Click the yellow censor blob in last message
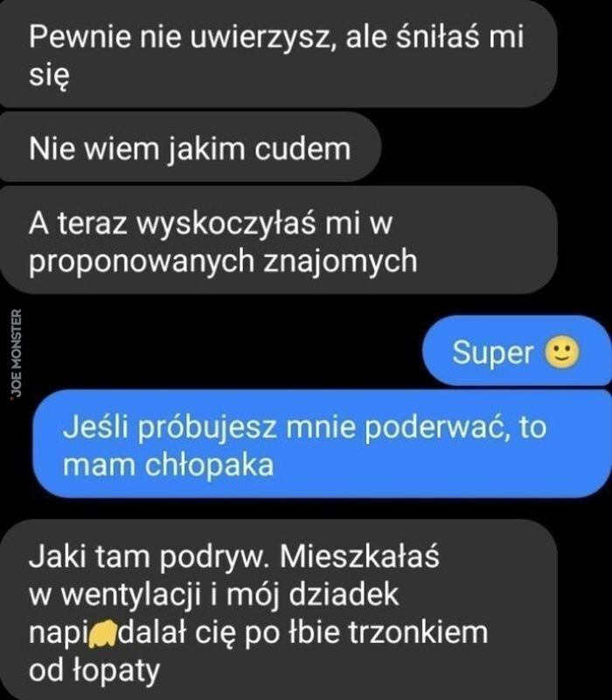Screen dimensions: 612x700 [x=103, y=633]
